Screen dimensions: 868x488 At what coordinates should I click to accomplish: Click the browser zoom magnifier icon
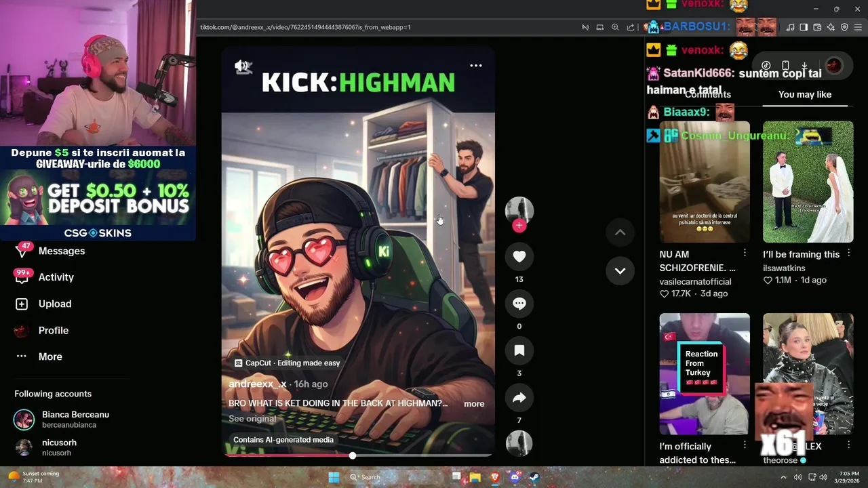click(x=615, y=27)
